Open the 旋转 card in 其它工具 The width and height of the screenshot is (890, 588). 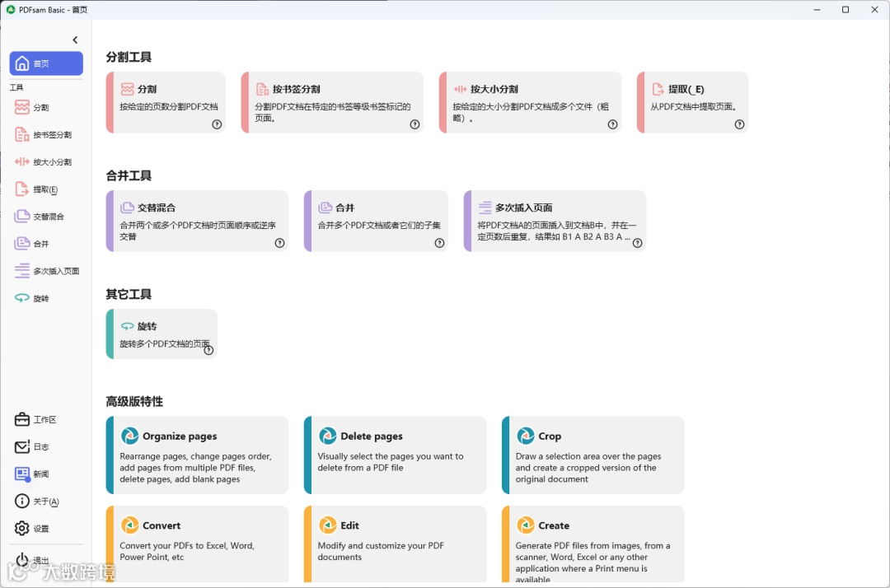162,334
